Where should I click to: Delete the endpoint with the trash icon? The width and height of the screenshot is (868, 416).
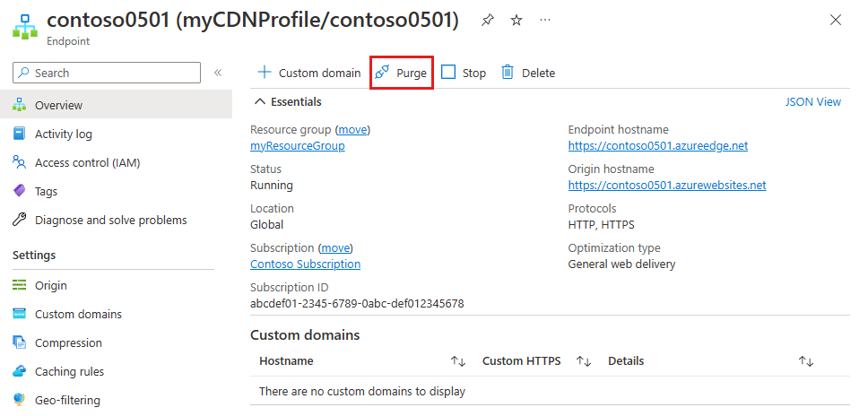coord(528,73)
